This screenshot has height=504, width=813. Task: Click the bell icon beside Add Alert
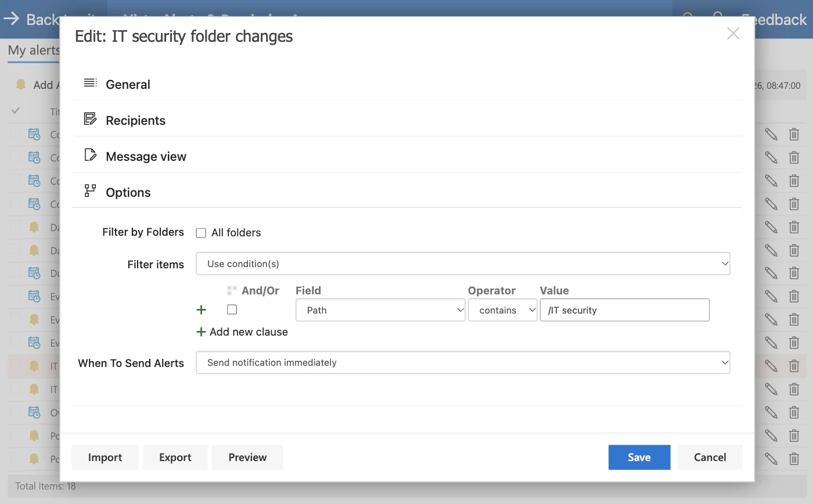click(21, 85)
